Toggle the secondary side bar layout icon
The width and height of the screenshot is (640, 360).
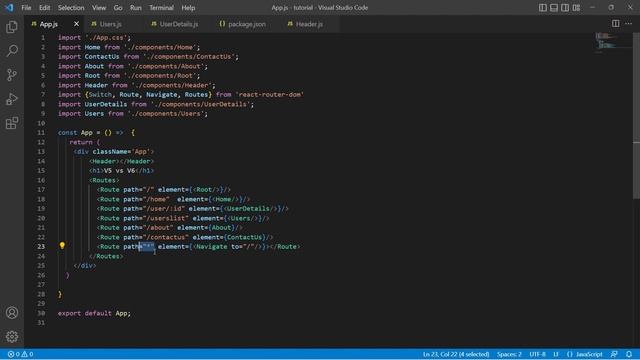point(565,8)
